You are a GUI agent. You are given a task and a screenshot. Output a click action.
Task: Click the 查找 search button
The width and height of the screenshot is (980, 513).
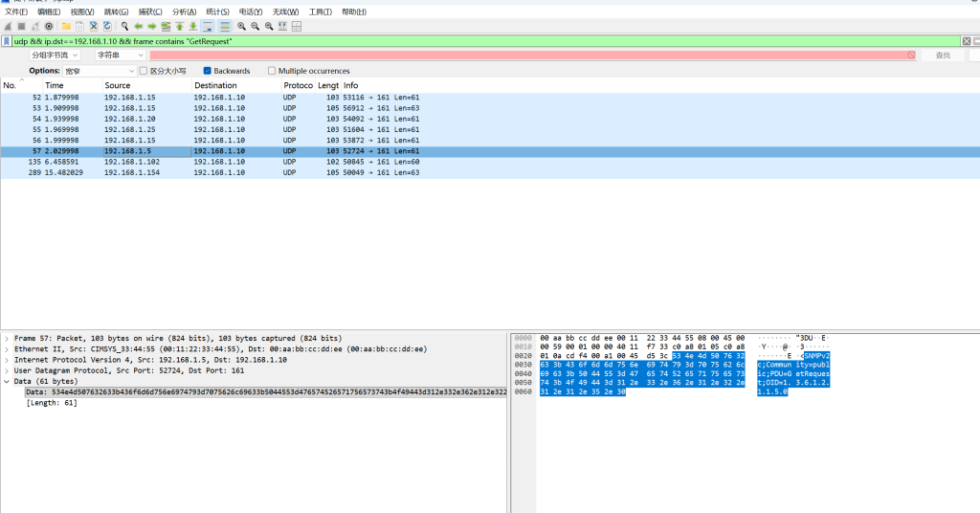(x=943, y=56)
